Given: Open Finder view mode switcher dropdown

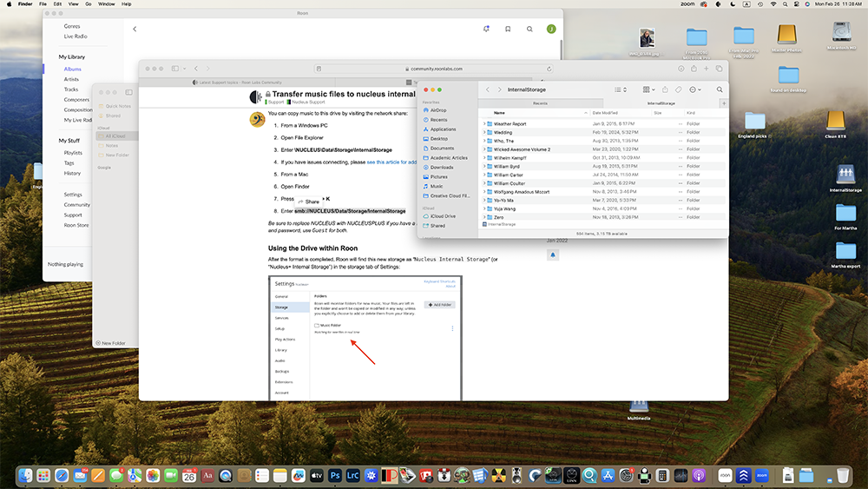Looking at the screenshot, I should click(621, 89).
